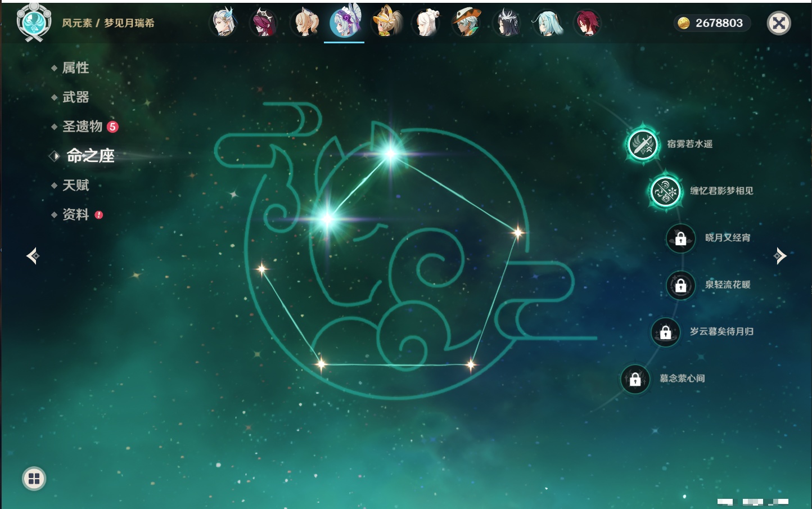812x509 pixels.
Task: Click the 缠忆君影梦相见 constellation label
Action: tap(721, 191)
